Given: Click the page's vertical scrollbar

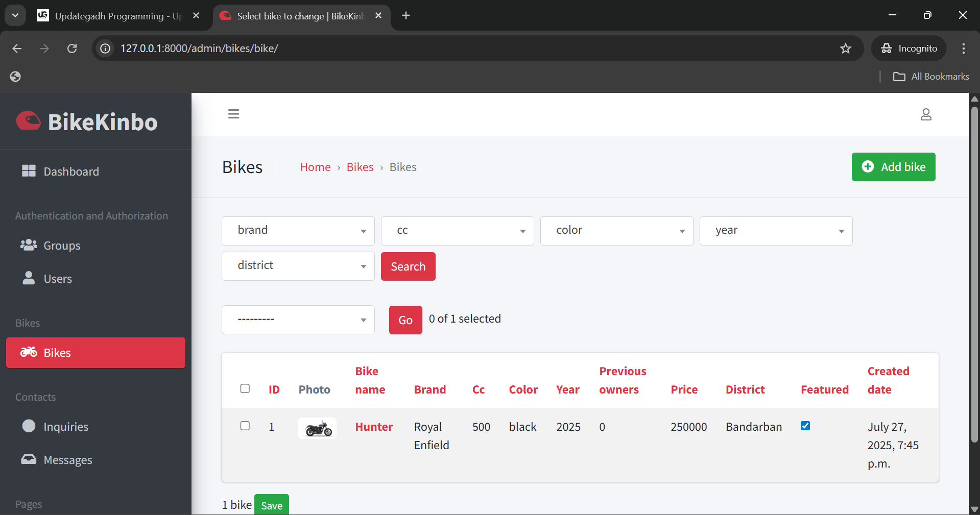Looking at the screenshot, I should coord(974,274).
